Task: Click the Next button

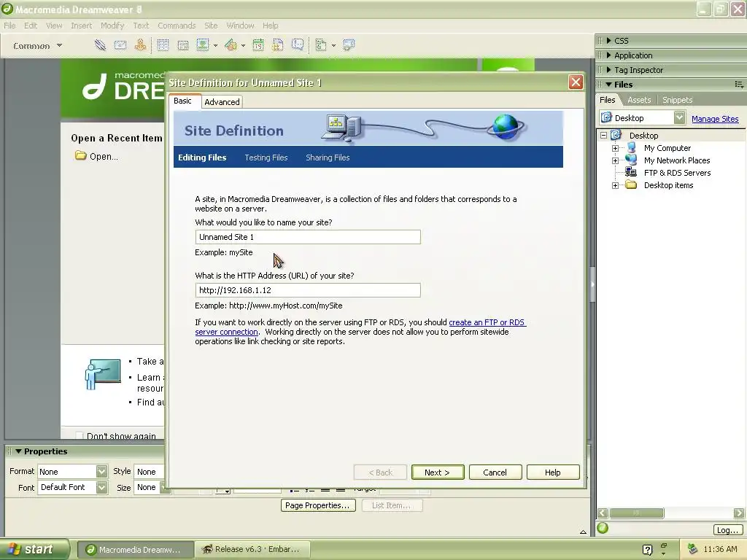Action: point(438,472)
